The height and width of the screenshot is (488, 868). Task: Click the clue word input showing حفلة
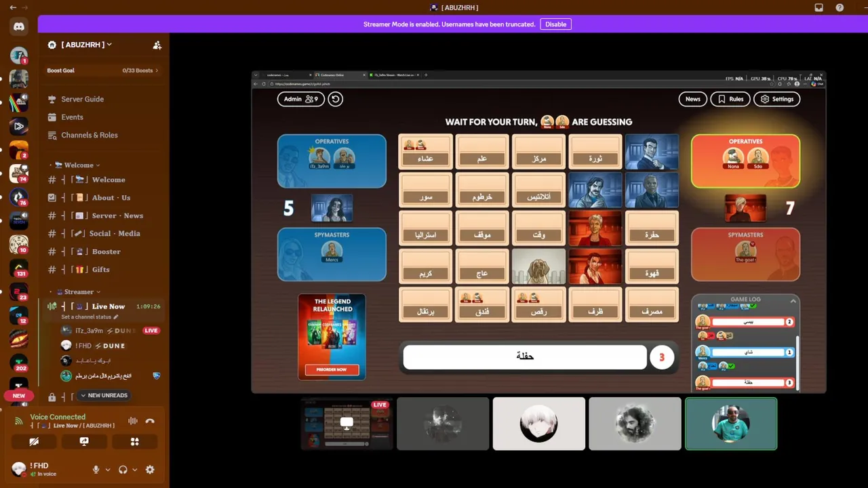point(525,357)
